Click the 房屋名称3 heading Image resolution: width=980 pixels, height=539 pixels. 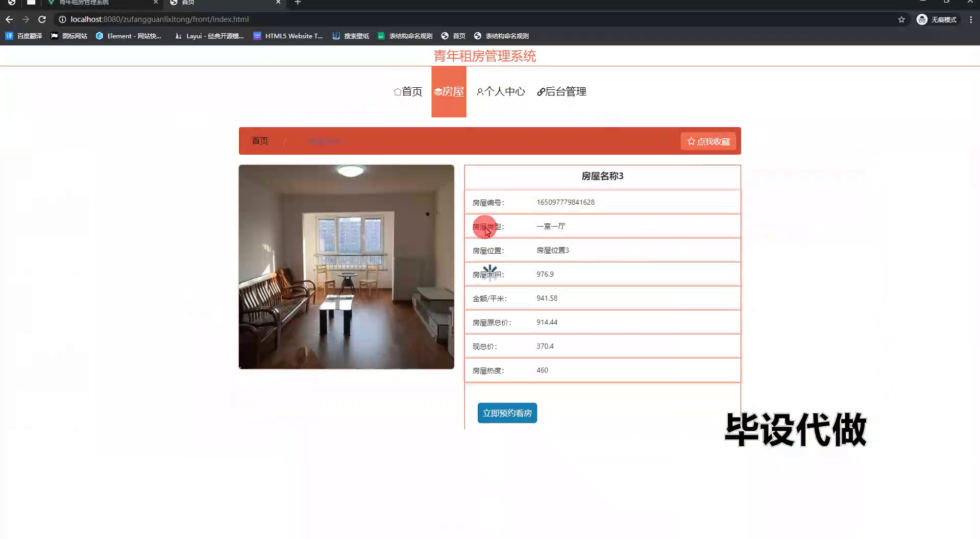[x=602, y=176]
